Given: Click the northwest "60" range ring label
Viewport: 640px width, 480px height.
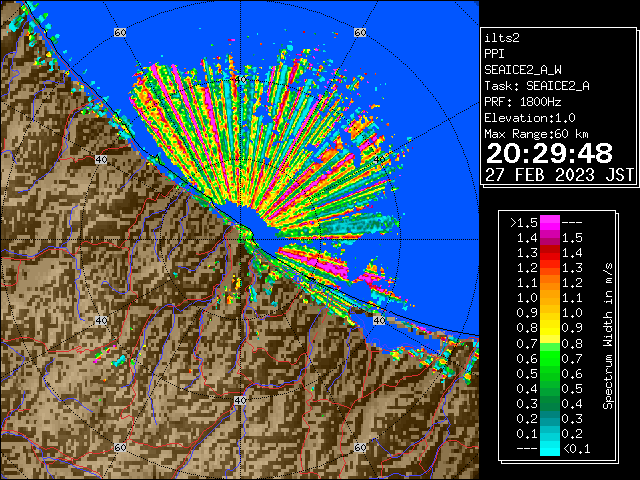Looking at the screenshot, I should tap(120, 33).
